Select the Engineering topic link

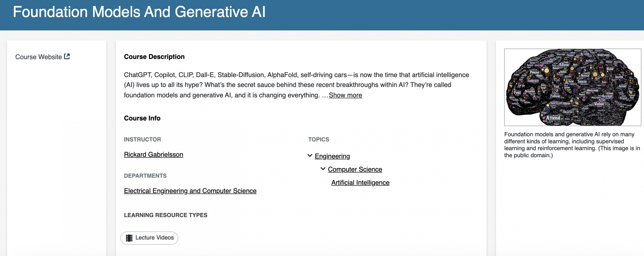tap(332, 156)
